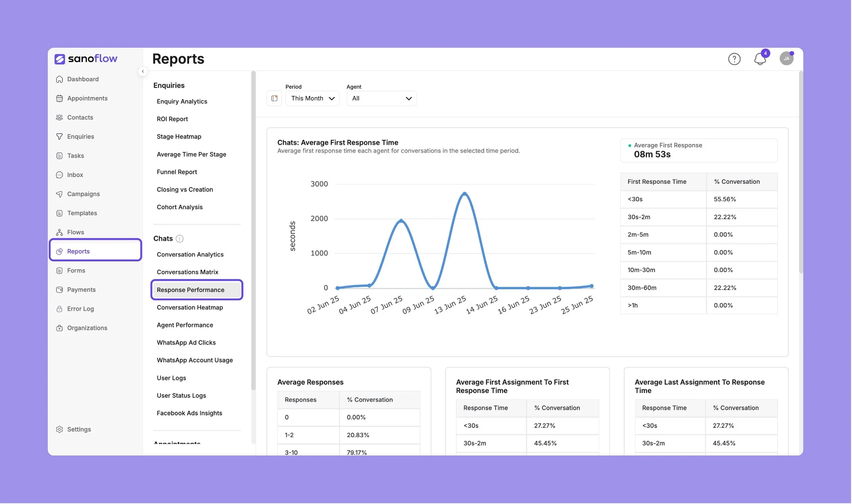
Task: Open Conversations Matrix report
Action: (x=188, y=272)
